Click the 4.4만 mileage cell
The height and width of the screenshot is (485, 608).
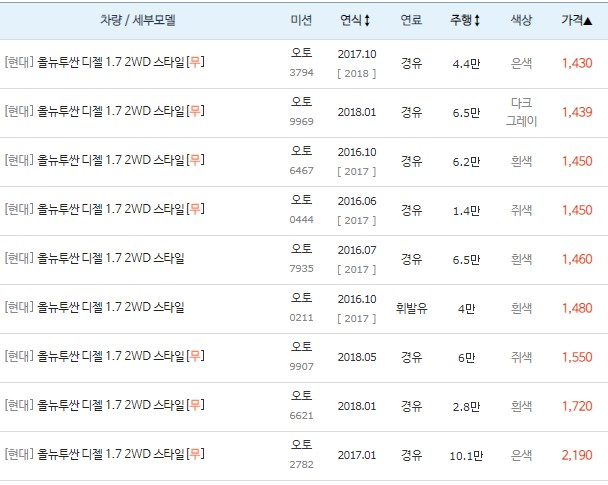pos(466,64)
